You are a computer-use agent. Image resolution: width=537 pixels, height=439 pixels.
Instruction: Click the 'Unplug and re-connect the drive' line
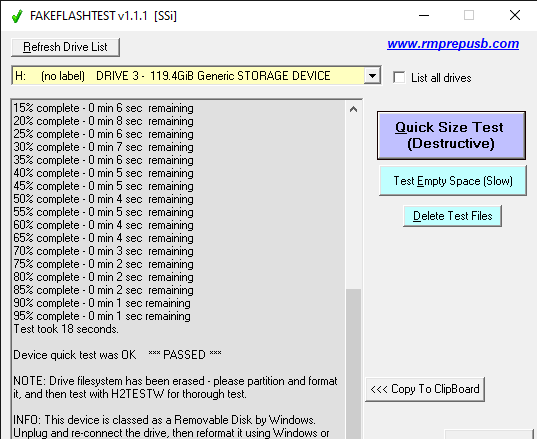(171, 433)
